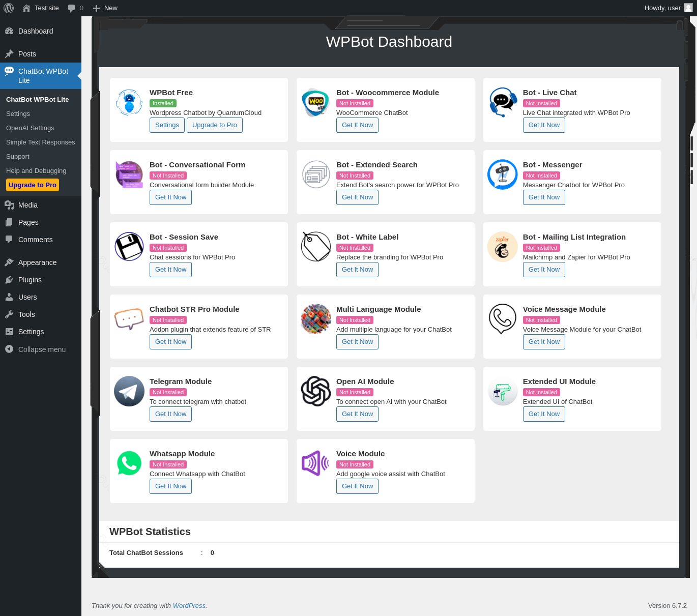The image size is (697, 616).
Task: Click the Voice Module speaker icon
Action: point(316,463)
